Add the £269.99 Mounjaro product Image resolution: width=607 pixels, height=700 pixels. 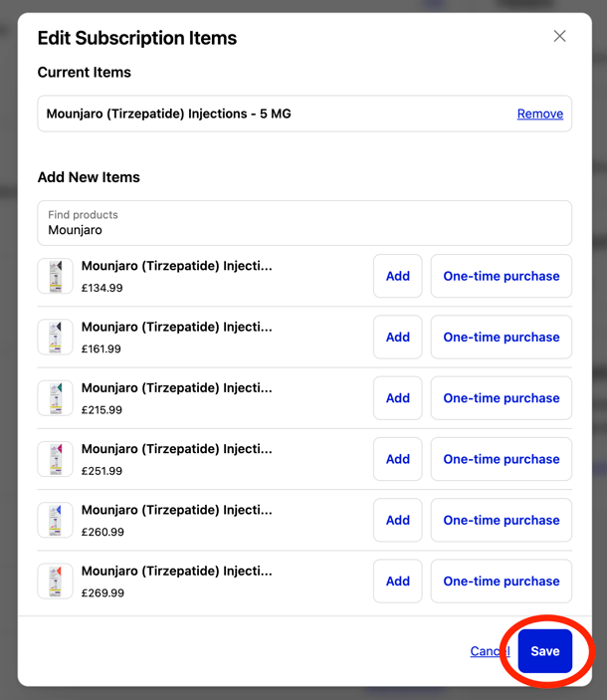397,582
